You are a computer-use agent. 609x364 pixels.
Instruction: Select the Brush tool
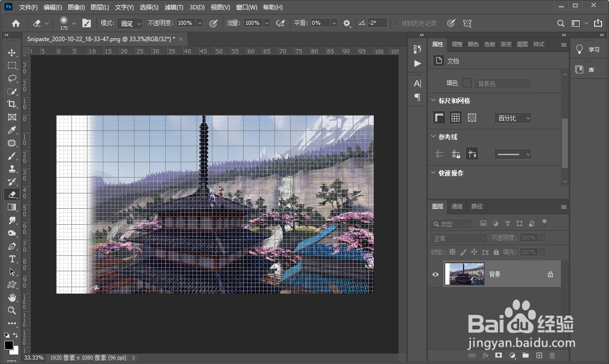tap(12, 156)
